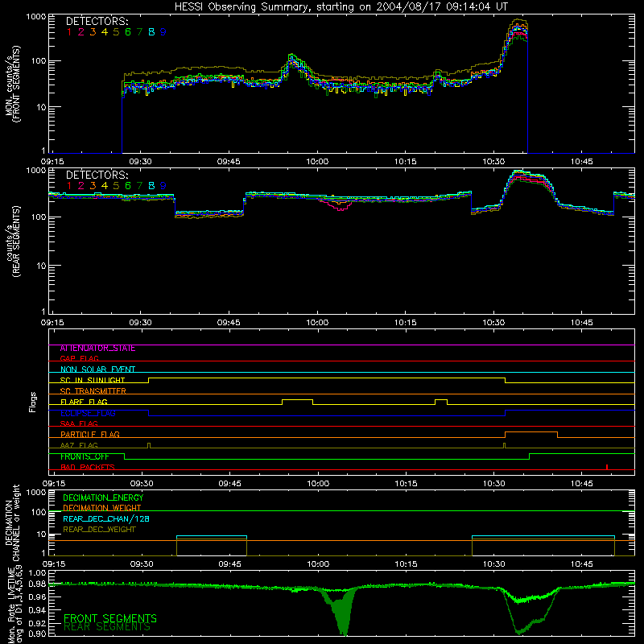644x644 pixels.
Task: Select orange detector 3 in rear segments legend
Action: coord(93,186)
